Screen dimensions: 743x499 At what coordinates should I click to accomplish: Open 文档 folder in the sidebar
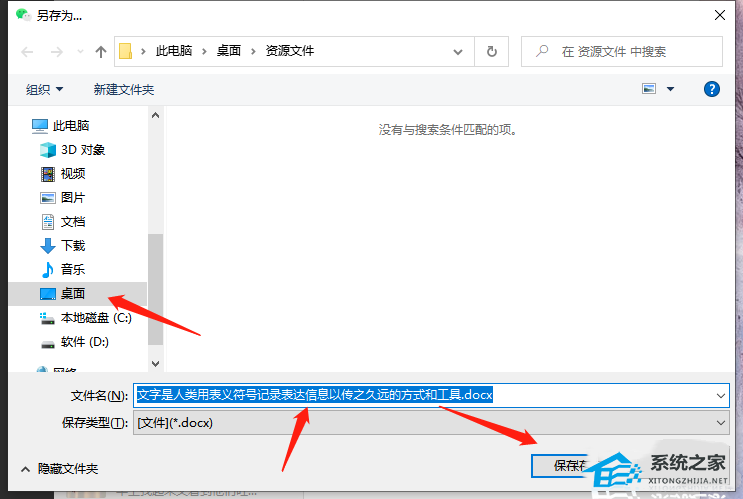73,221
